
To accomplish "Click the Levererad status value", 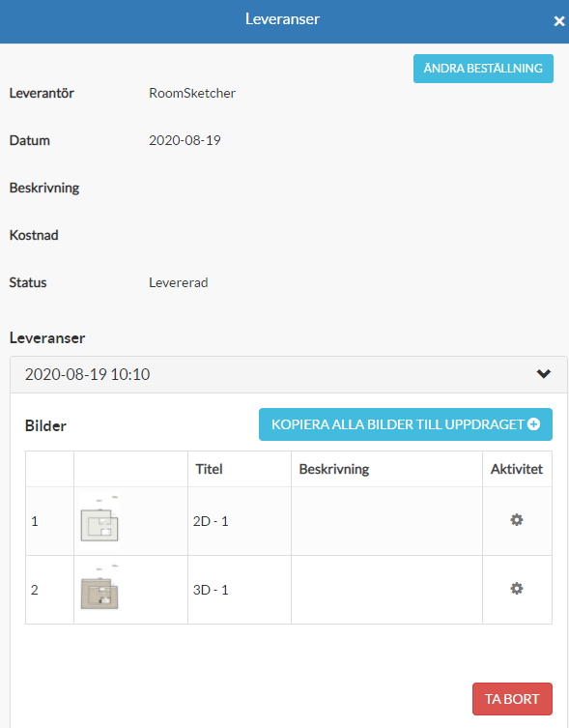I will pyautogui.click(x=178, y=282).
